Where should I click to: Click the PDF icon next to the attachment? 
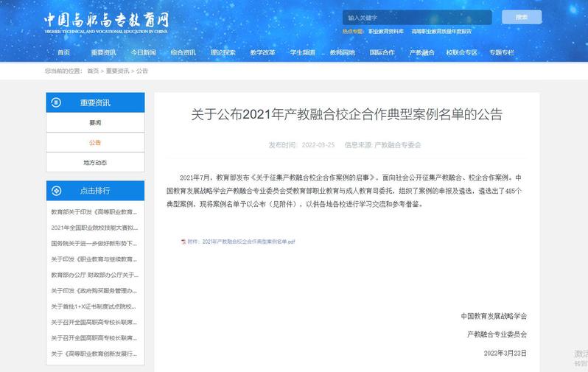coord(183,242)
